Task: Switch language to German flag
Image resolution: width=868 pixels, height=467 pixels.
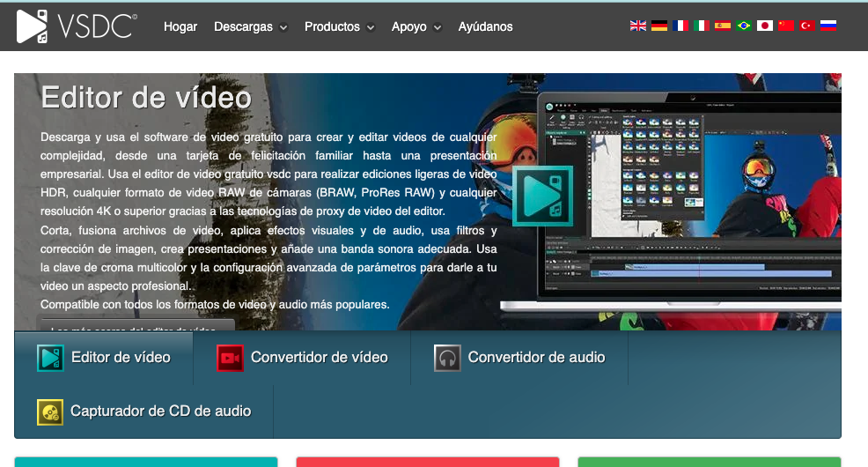Action: click(658, 26)
